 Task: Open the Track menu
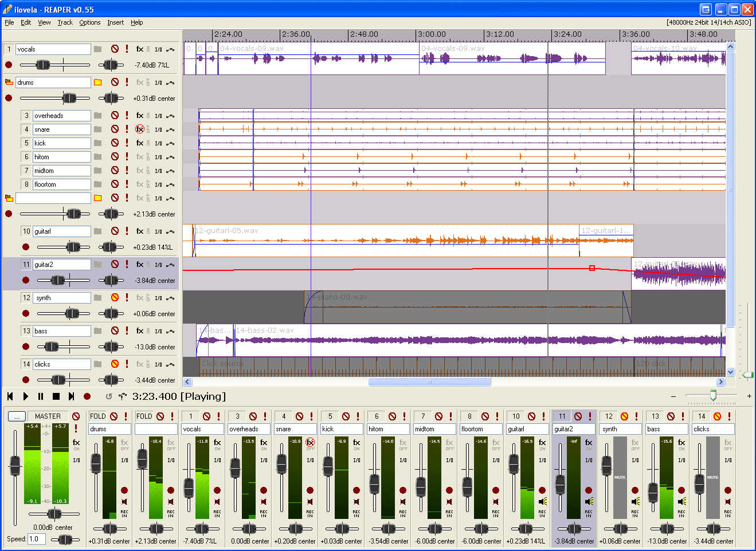[x=65, y=22]
